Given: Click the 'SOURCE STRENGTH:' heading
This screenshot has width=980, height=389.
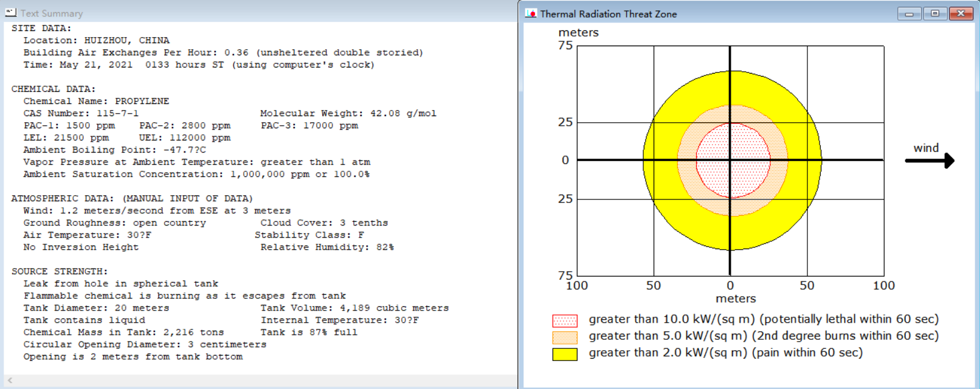Looking at the screenshot, I should pyautogui.click(x=60, y=272).
